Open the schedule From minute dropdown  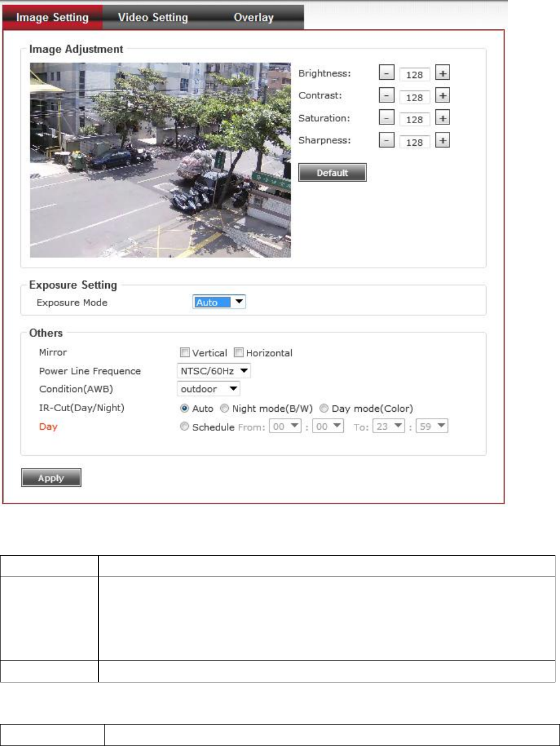[328, 426]
